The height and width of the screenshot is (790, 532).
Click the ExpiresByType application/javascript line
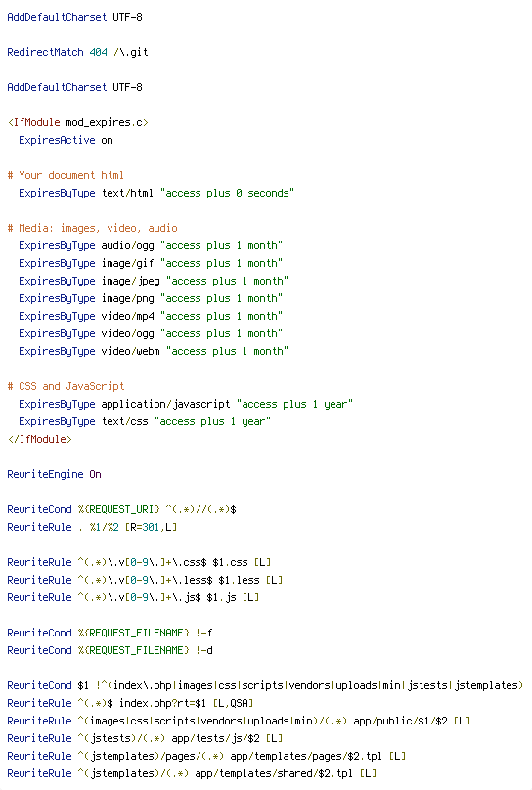tap(186, 404)
